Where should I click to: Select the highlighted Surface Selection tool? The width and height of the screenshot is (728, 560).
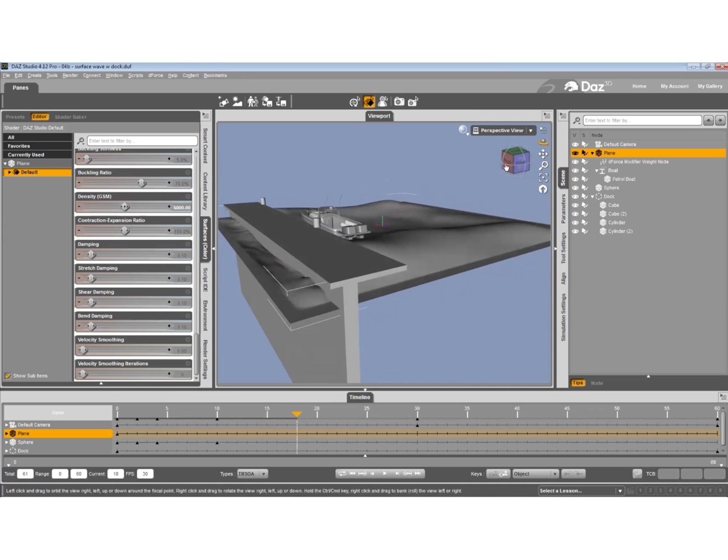369,101
